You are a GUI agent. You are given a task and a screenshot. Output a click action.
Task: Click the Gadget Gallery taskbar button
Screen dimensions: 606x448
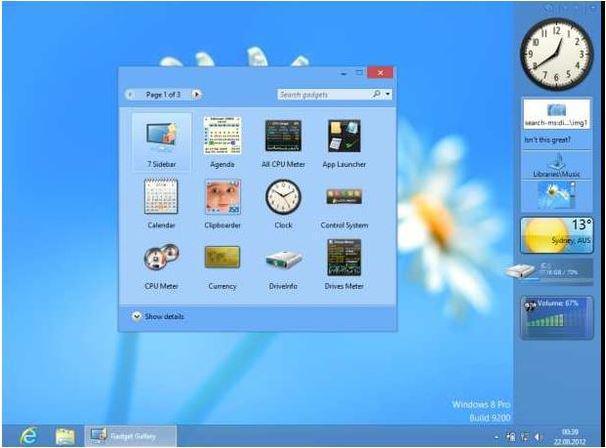(x=131, y=436)
